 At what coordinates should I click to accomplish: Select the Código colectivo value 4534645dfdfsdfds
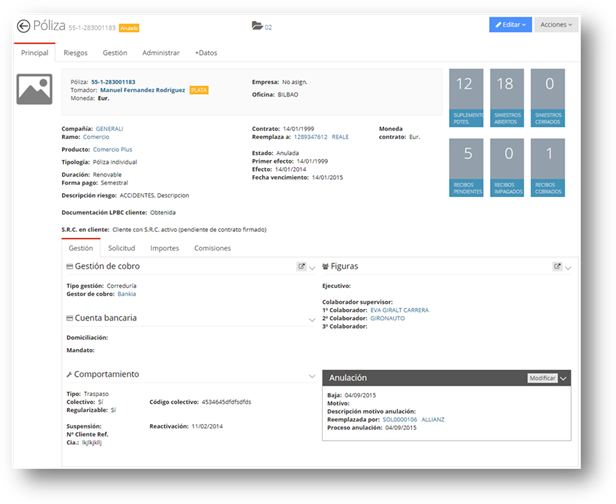tap(226, 402)
